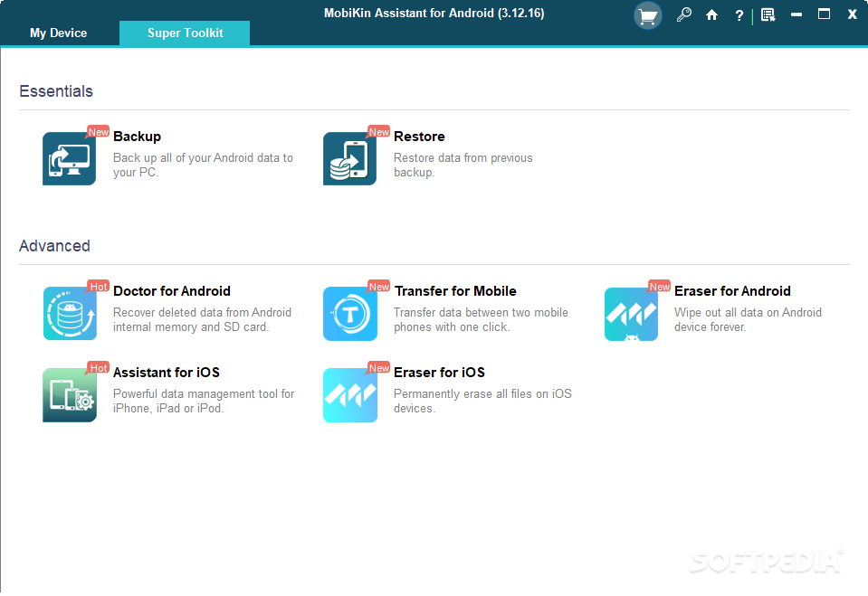Screen dimensions: 868x596
Task: Click the Essentials section heading
Action: (x=56, y=91)
